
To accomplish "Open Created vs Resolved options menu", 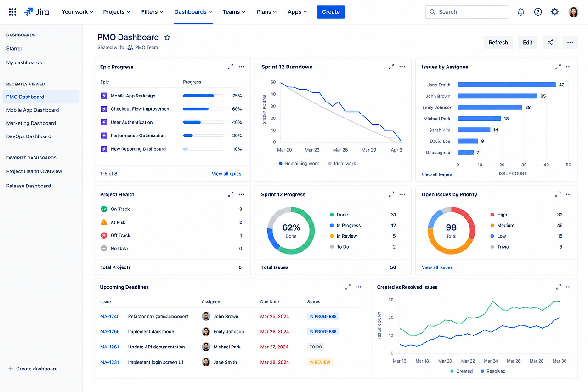I will (569, 287).
